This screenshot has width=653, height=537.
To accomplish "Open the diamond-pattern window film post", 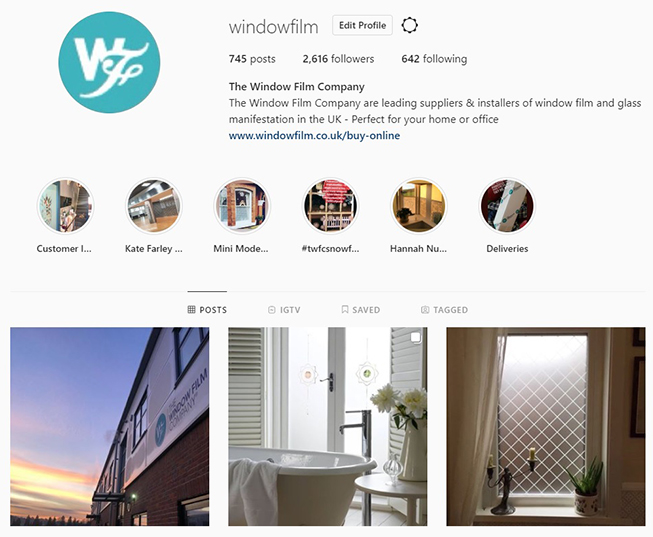I will tap(546, 426).
